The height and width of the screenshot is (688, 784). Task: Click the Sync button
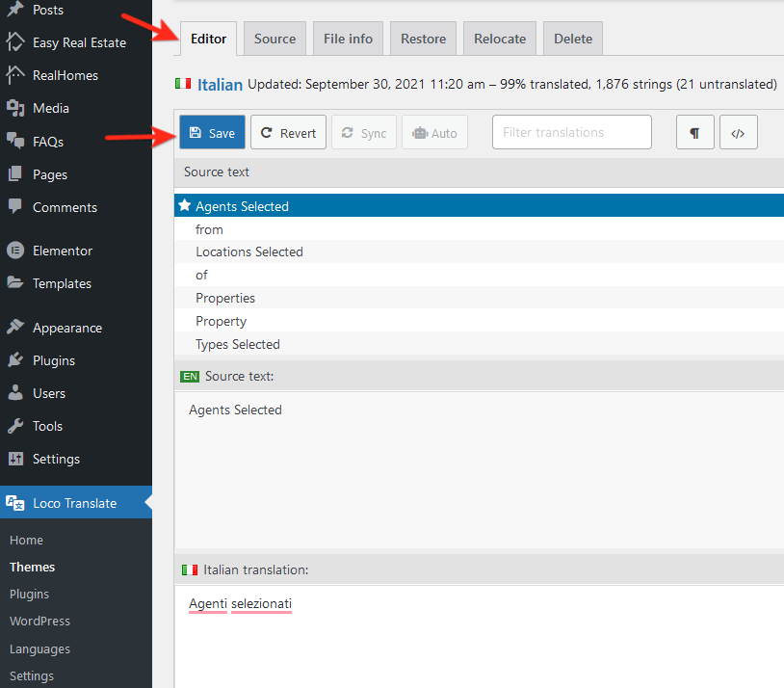pyautogui.click(x=364, y=133)
